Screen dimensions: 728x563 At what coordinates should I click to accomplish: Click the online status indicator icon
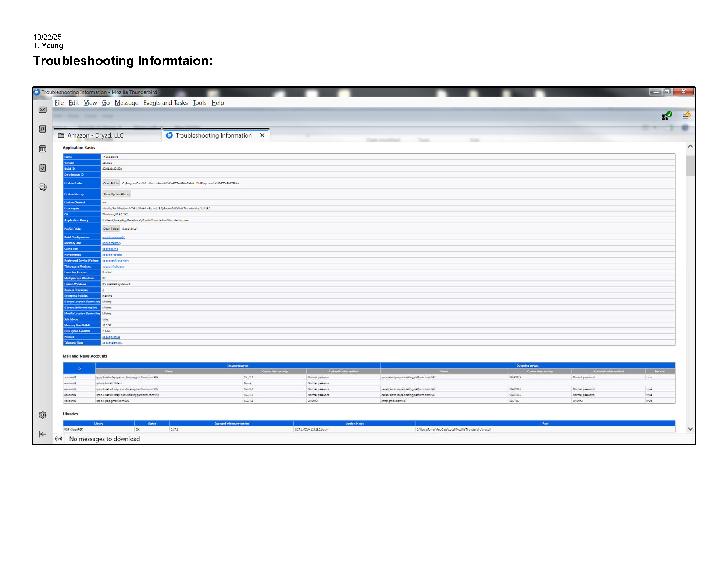click(x=58, y=439)
